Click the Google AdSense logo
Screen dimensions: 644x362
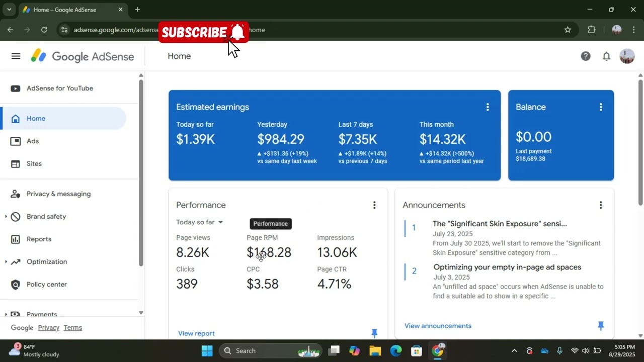click(x=83, y=56)
